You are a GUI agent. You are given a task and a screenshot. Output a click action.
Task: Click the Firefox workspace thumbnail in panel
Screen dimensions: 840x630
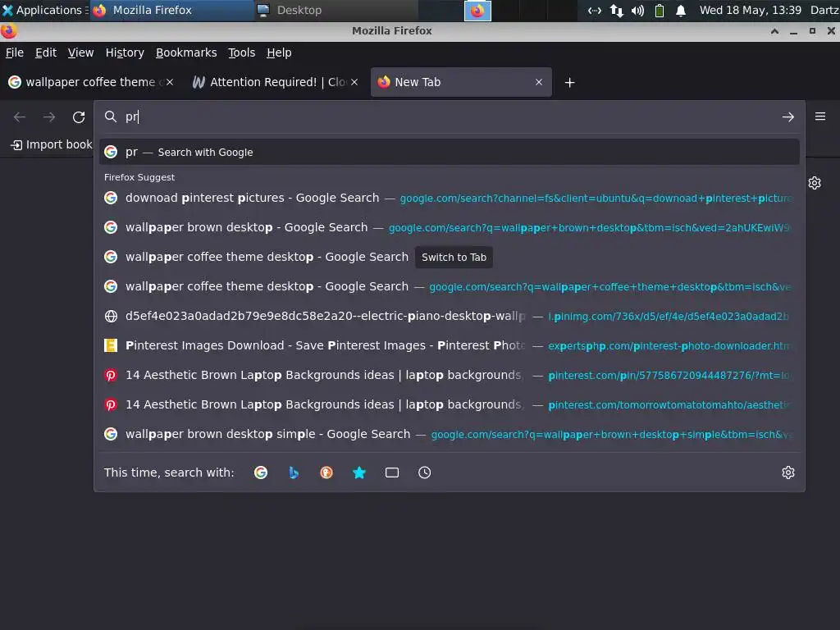[477, 11]
